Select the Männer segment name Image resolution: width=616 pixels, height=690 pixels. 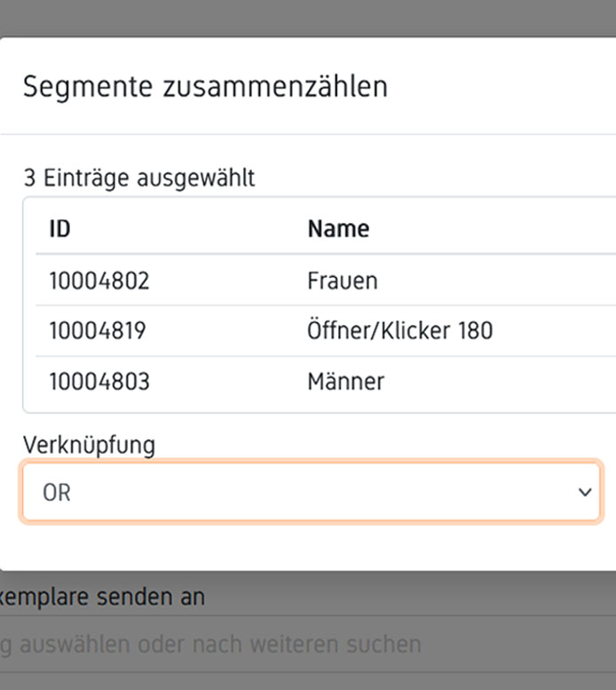[x=345, y=382]
